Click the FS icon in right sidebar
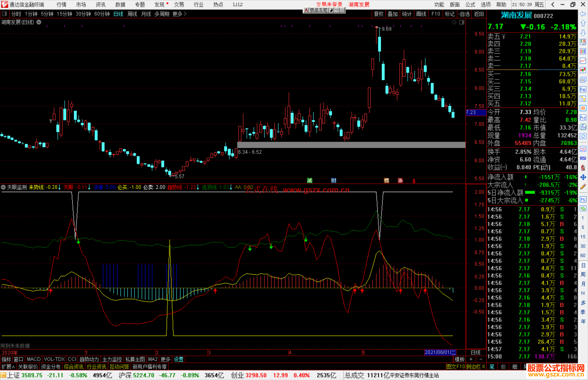The width and height of the screenshot is (588, 380). (583, 199)
